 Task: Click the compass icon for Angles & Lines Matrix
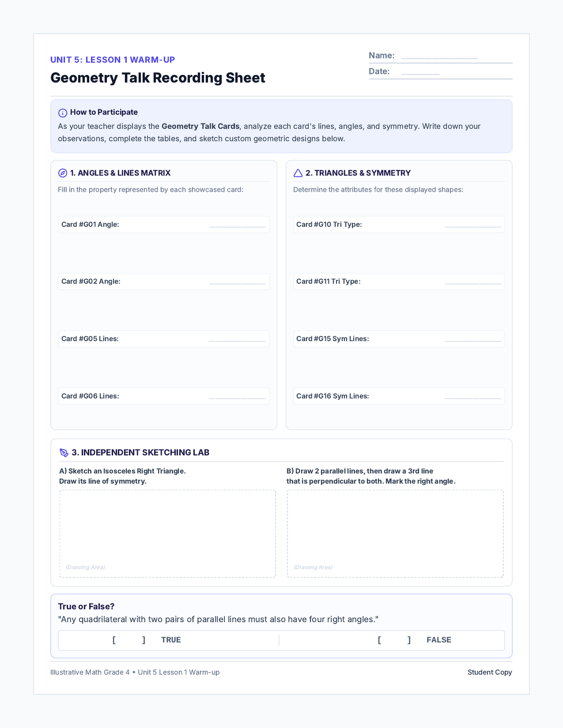click(62, 173)
